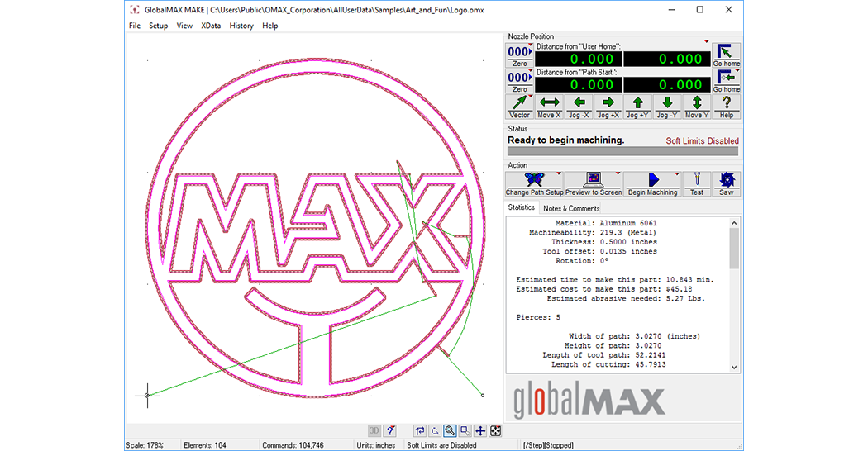Click User Home Y distance readout
868x451 pixels.
point(667,59)
